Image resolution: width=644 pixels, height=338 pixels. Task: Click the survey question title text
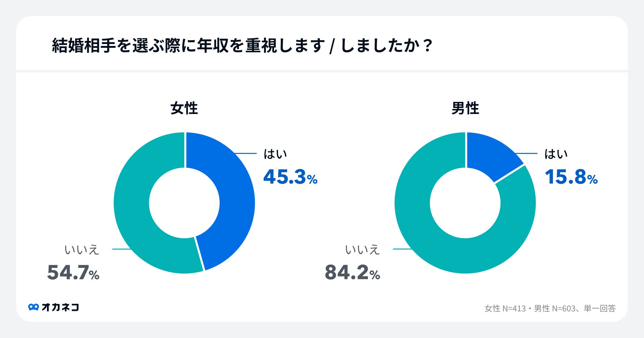click(242, 46)
